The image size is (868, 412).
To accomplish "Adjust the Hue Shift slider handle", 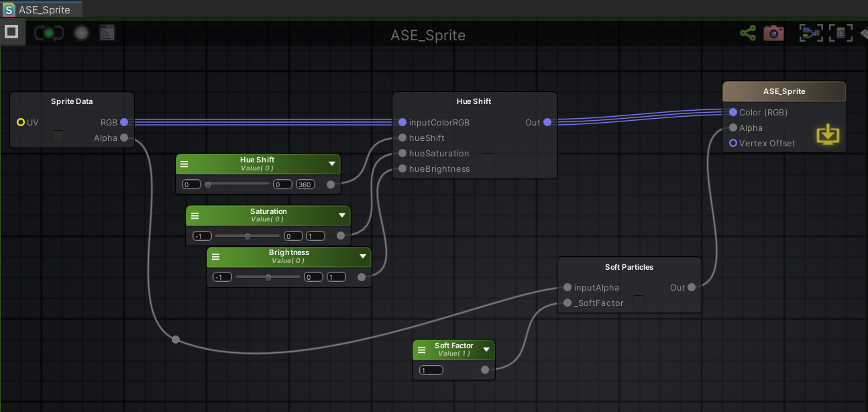I will tap(208, 185).
